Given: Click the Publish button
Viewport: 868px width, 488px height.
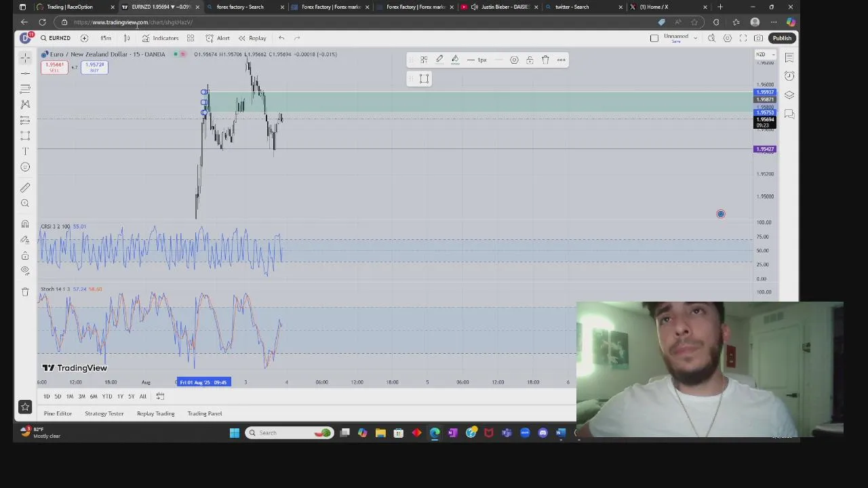Looking at the screenshot, I should point(782,38).
